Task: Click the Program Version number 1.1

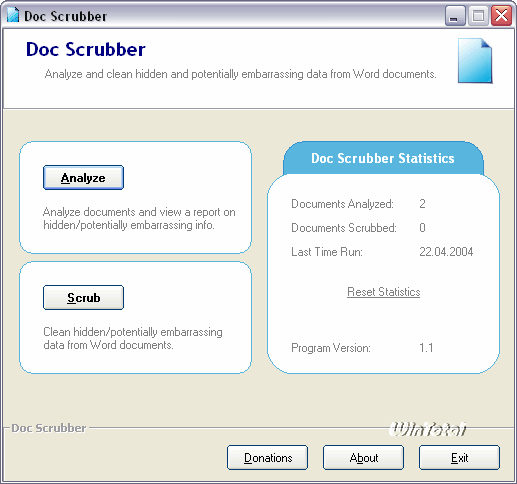Action: tap(426, 348)
